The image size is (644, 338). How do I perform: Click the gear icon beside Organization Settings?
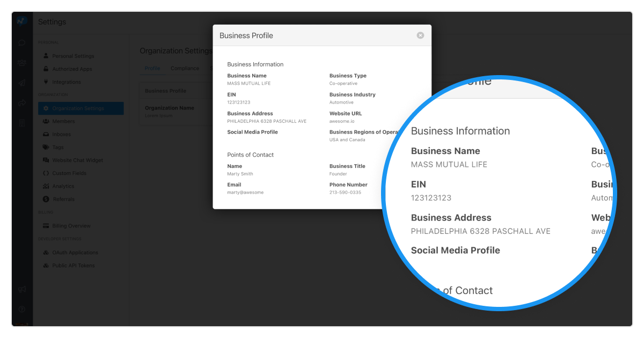[46, 108]
